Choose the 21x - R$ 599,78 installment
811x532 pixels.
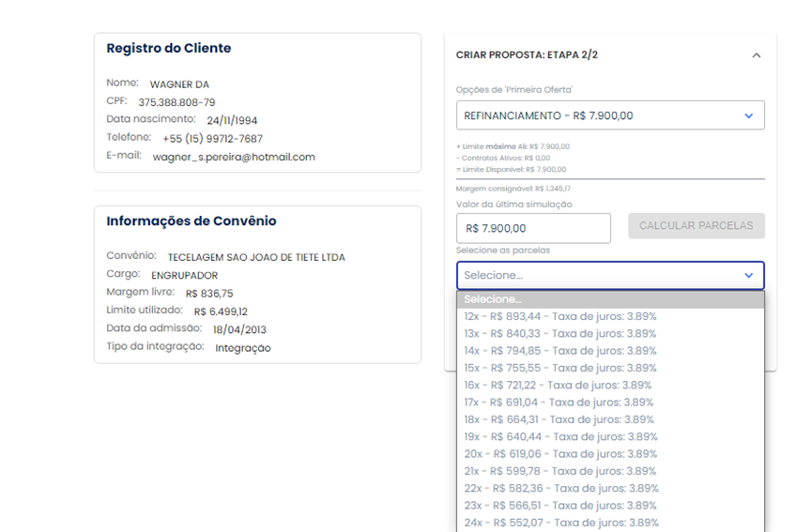(x=560, y=471)
